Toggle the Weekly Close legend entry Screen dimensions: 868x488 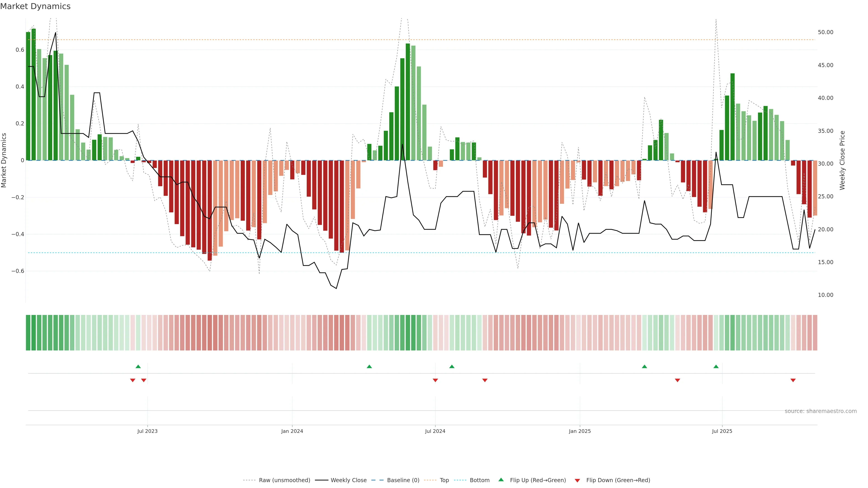click(348, 480)
